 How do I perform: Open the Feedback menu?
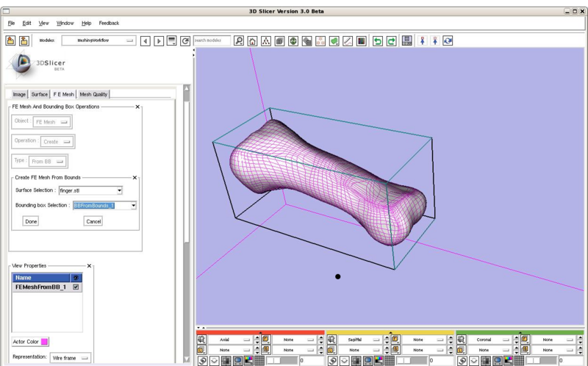pyautogui.click(x=109, y=23)
